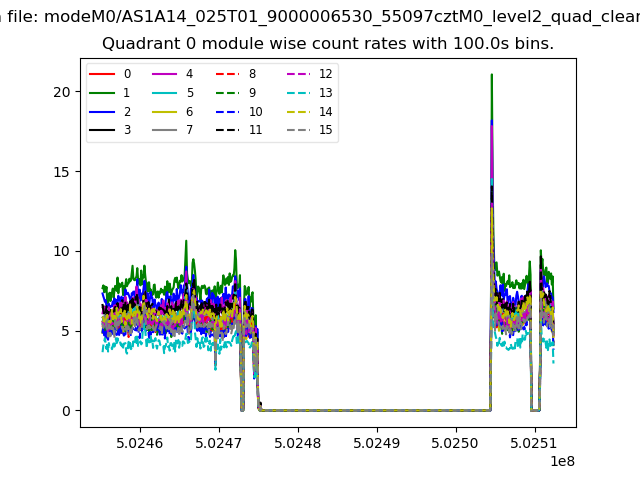
Task: Click the green solid legend entry for module 1
Action: click(x=103, y=93)
